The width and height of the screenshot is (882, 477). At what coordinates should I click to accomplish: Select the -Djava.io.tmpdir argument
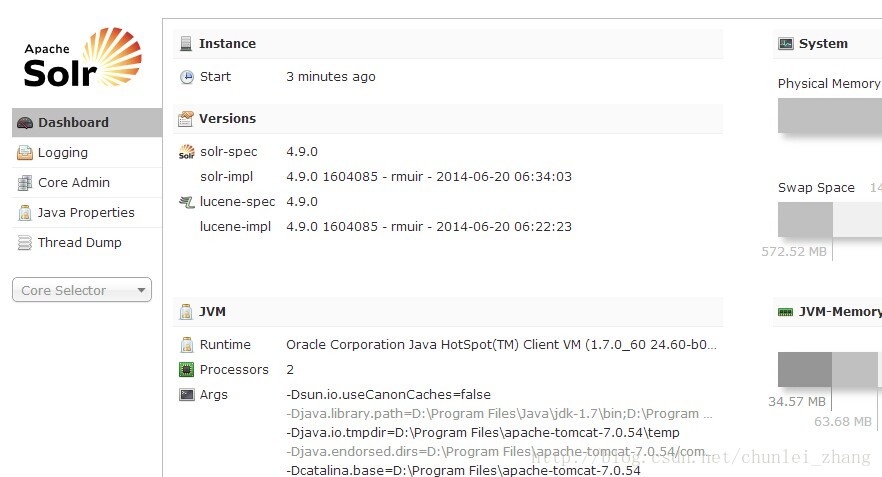(x=483, y=433)
